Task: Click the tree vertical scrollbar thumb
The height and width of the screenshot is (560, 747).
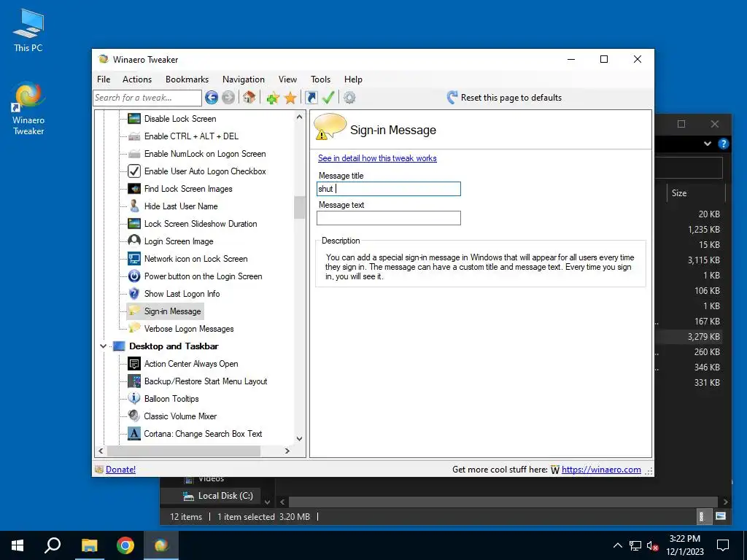Action: (x=299, y=208)
